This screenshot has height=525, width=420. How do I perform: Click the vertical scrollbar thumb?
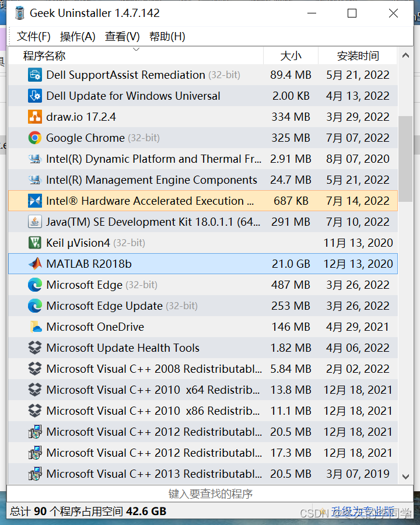(x=405, y=159)
